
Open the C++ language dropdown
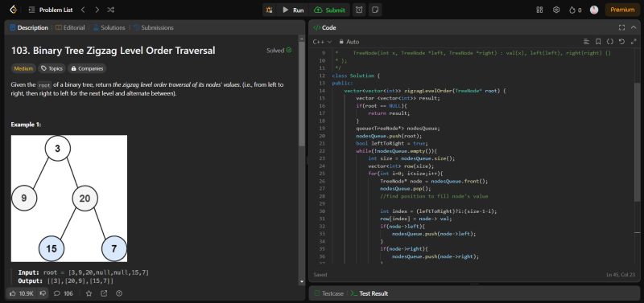click(x=322, y=42)
